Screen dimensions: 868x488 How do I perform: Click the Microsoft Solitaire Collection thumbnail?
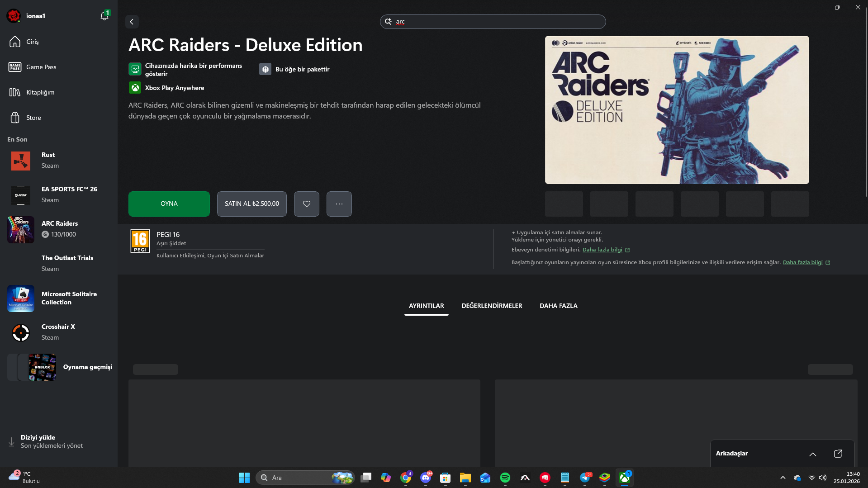coord(21,298)
